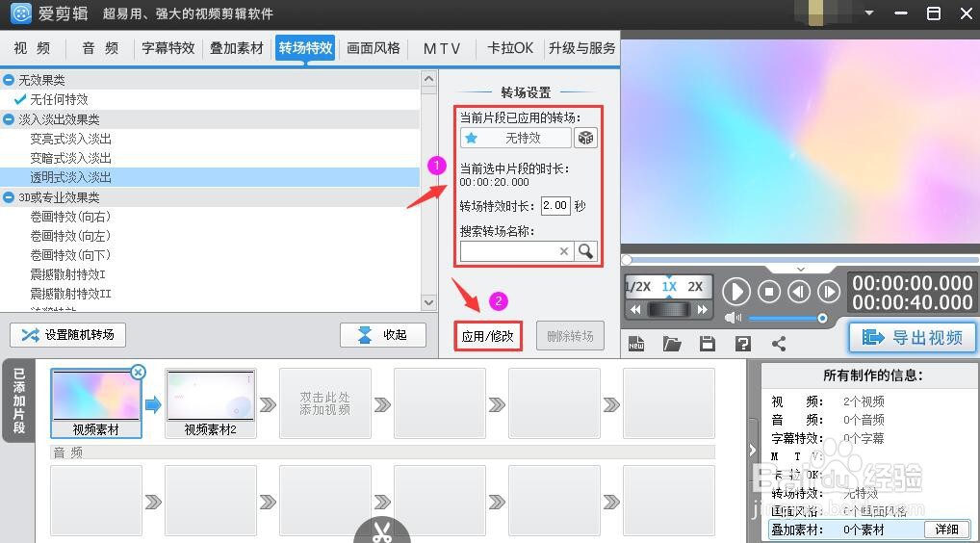Image resolution: width=980 pixels, height=543 pixels.
Task: Collapse the 3D或专业效果类 category
Action: tap(8, 197)
